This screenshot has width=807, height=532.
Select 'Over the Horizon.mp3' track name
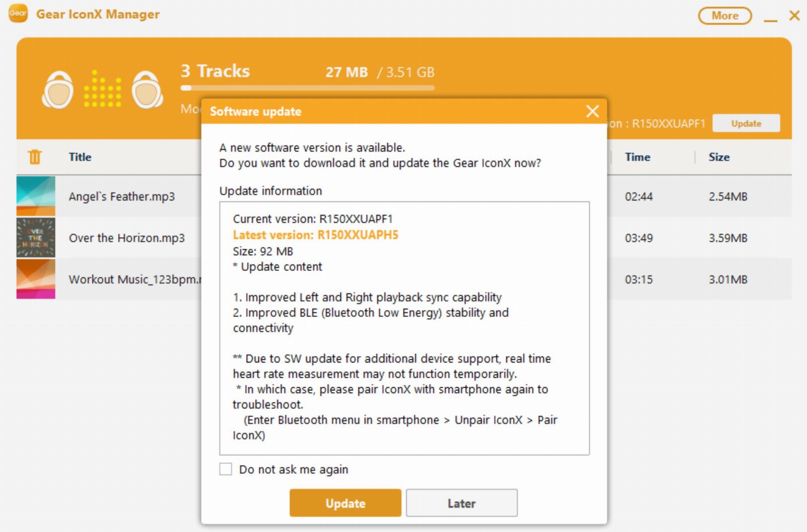pos(127,238)
